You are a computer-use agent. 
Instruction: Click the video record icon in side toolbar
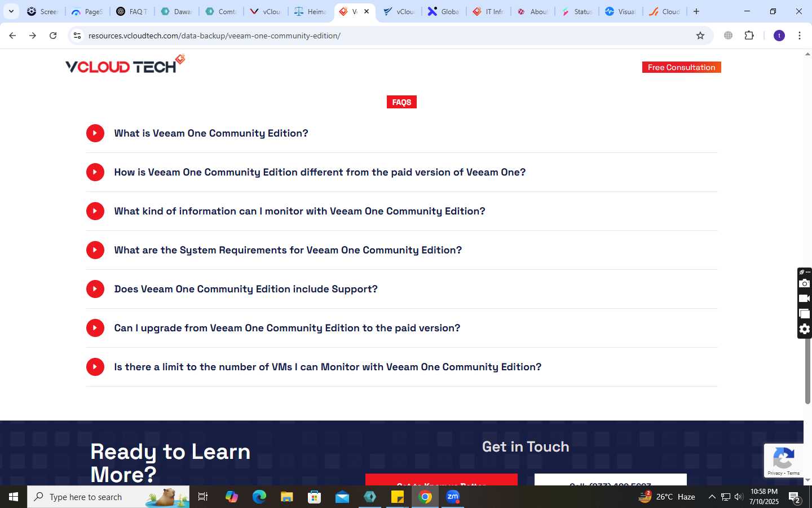[x=805, y=299]
